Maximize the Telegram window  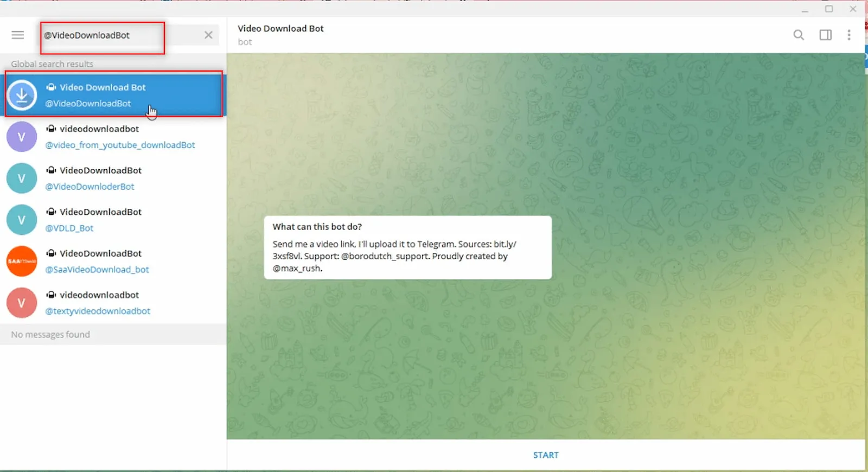[828, 9]
